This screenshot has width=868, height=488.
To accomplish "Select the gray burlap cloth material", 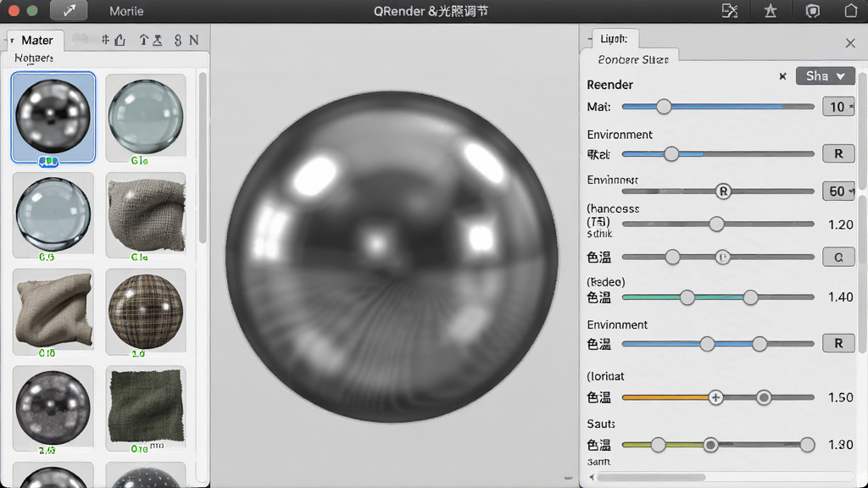I will pos(146,214).
